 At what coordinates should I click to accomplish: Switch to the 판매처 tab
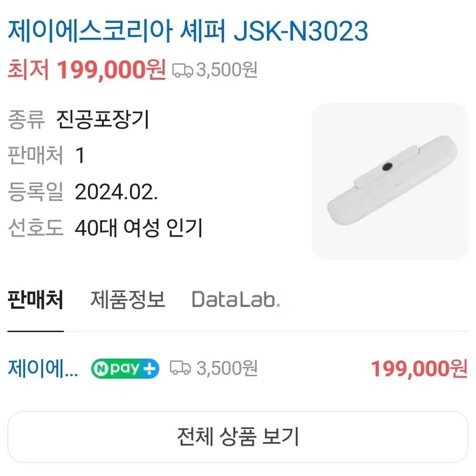(35, 299)
